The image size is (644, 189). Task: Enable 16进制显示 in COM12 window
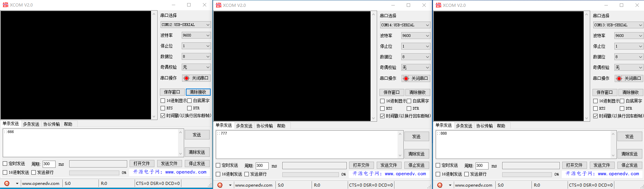[x=163, y=100]
